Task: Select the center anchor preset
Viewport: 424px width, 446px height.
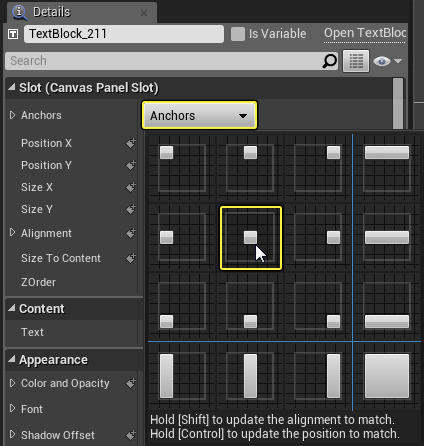Action: pos(251,238)
